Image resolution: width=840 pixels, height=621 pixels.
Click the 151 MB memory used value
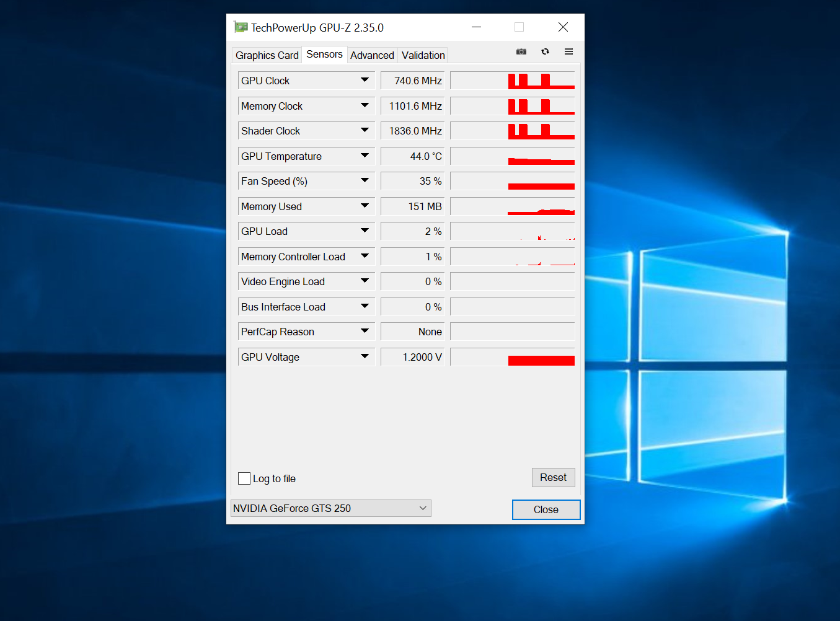pyautogui.click(x=413, y=206)
